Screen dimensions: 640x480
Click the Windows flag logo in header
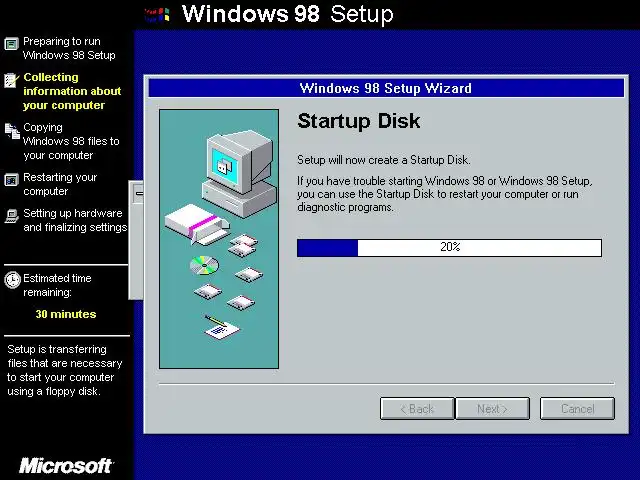[157, 15]
